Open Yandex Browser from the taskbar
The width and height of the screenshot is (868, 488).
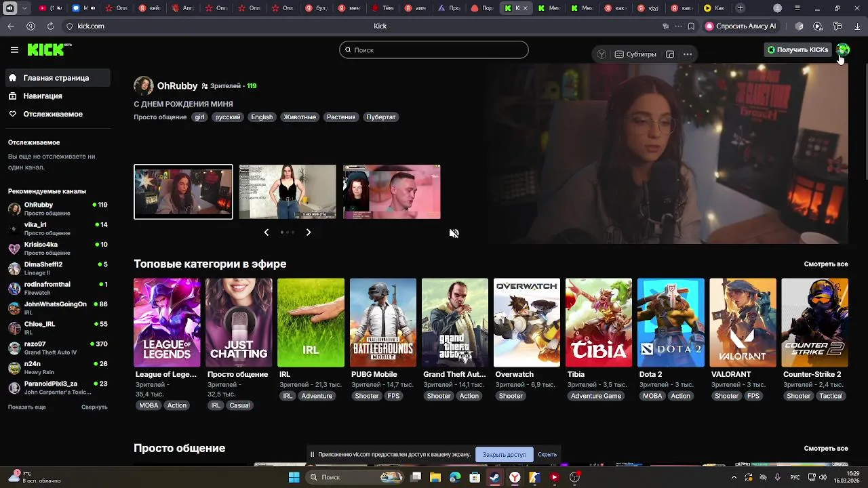pos(515,477)
